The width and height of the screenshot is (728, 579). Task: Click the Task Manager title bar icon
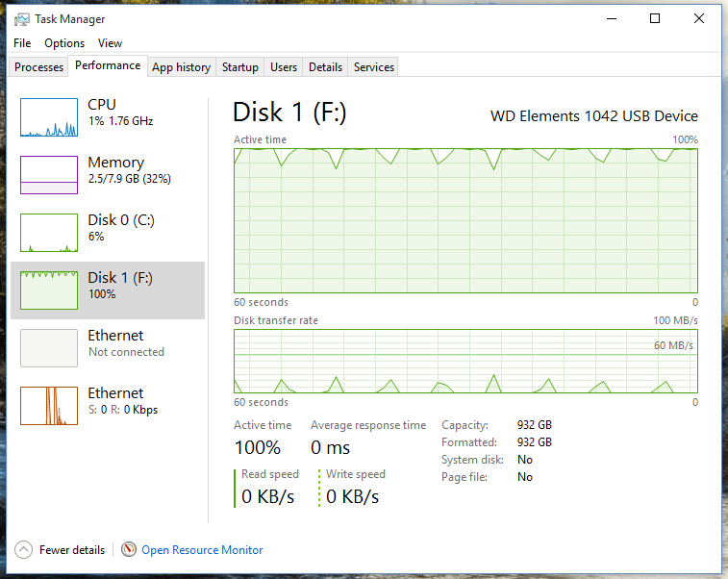click(x=21, y=19)
